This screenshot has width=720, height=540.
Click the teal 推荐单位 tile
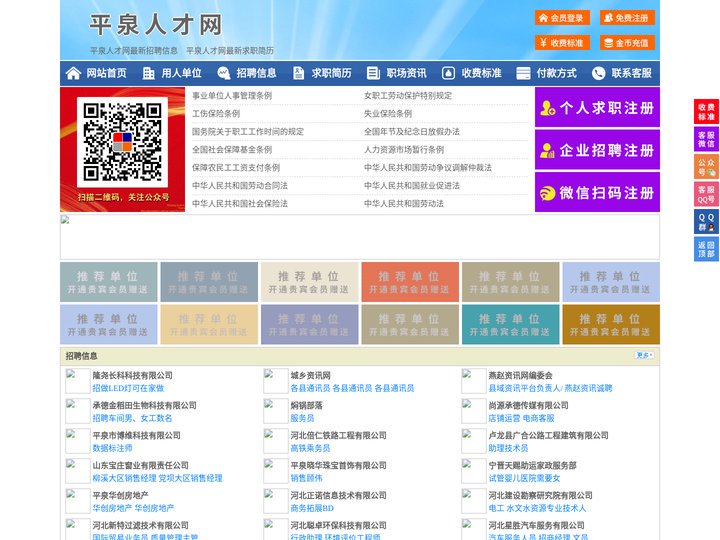[x=511, y=324]
